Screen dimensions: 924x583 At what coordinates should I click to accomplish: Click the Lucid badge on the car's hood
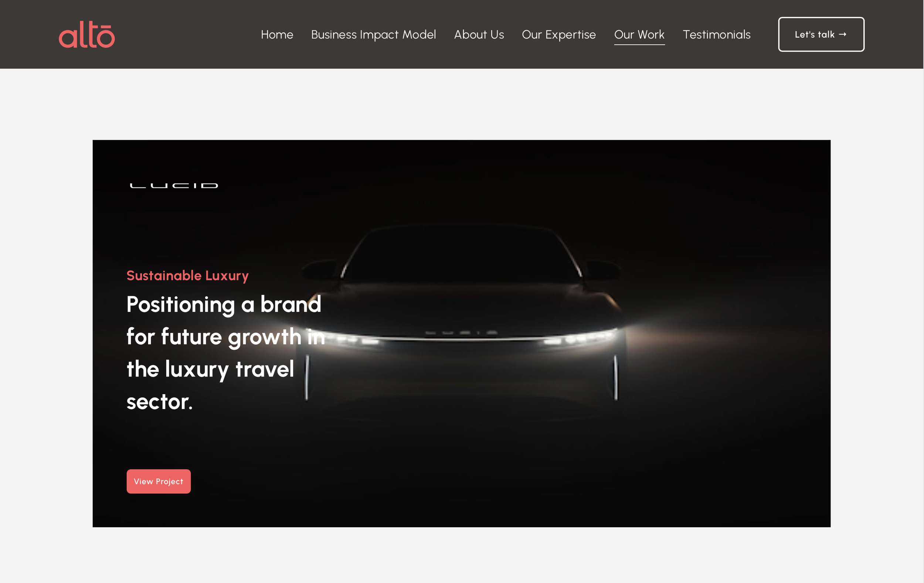click(461, 333)
